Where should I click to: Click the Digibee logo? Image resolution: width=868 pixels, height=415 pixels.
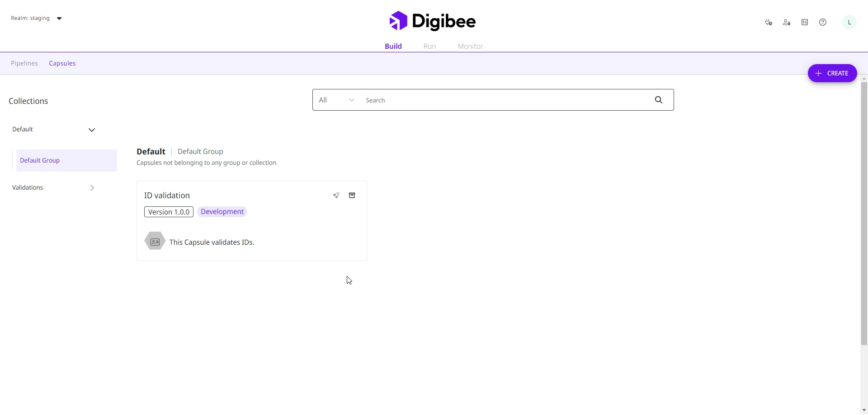(432, 21)
